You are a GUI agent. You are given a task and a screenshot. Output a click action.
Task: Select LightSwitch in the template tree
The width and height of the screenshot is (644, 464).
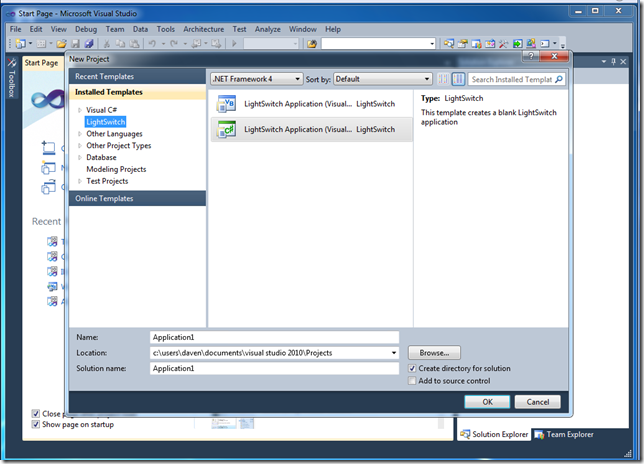tap(106, 122)
